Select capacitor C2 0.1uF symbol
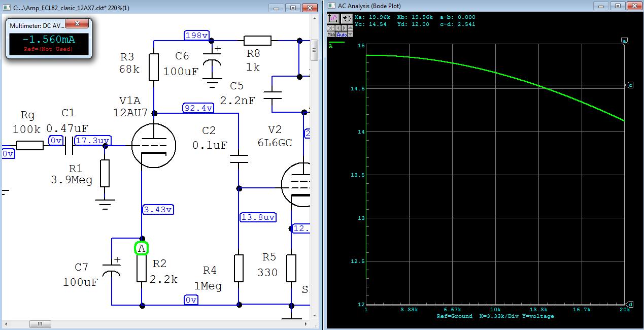Viewport: 644px width, 330px height. point(238,158)
